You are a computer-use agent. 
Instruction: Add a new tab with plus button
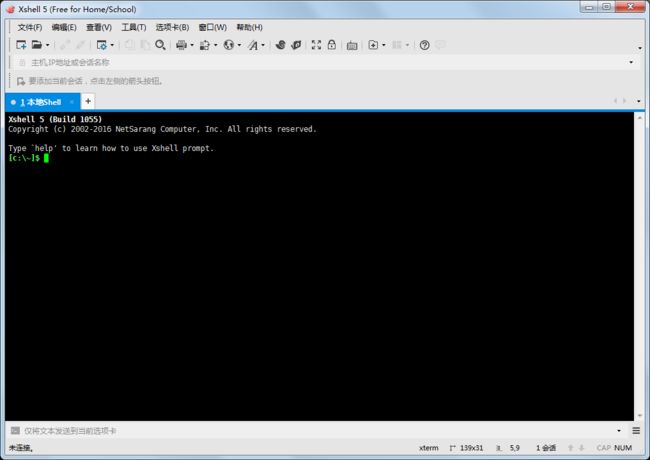pyautogui.click(x=88, y=102)
